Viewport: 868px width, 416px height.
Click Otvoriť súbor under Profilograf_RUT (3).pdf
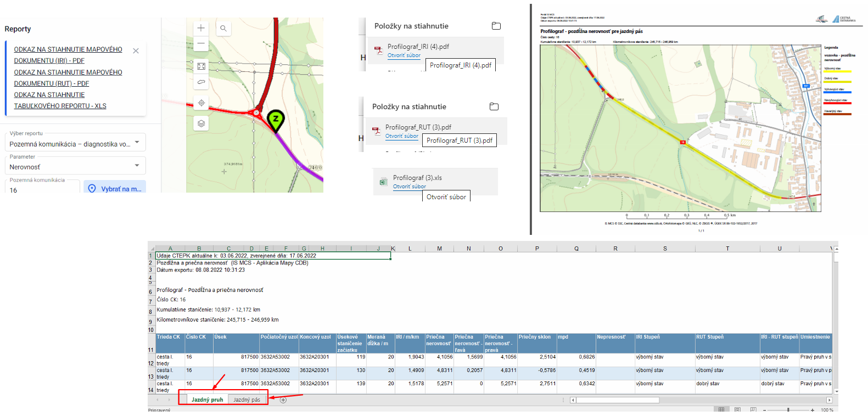[x=402, y=136]
